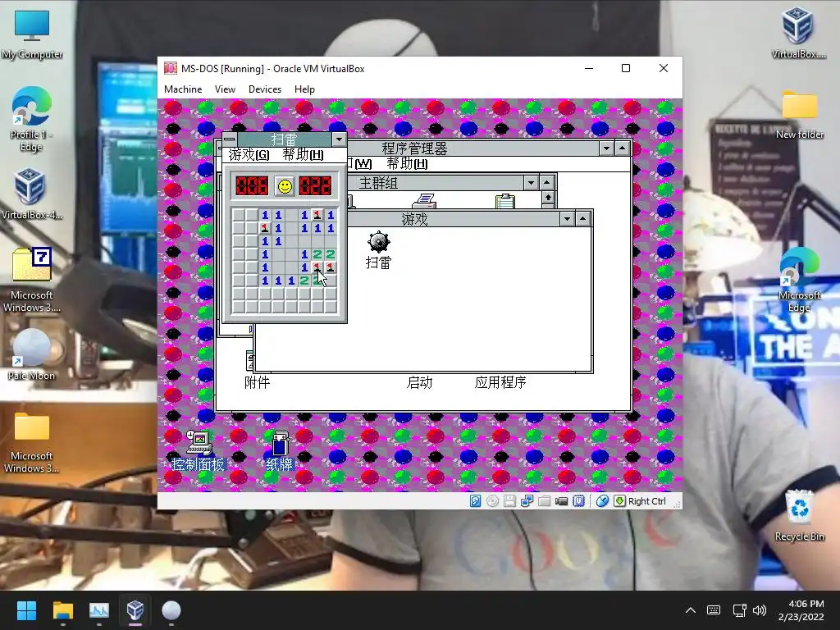
Task: Click the network adapters icon in VirtualBox status bar
Action: click(x=527, y=501)
